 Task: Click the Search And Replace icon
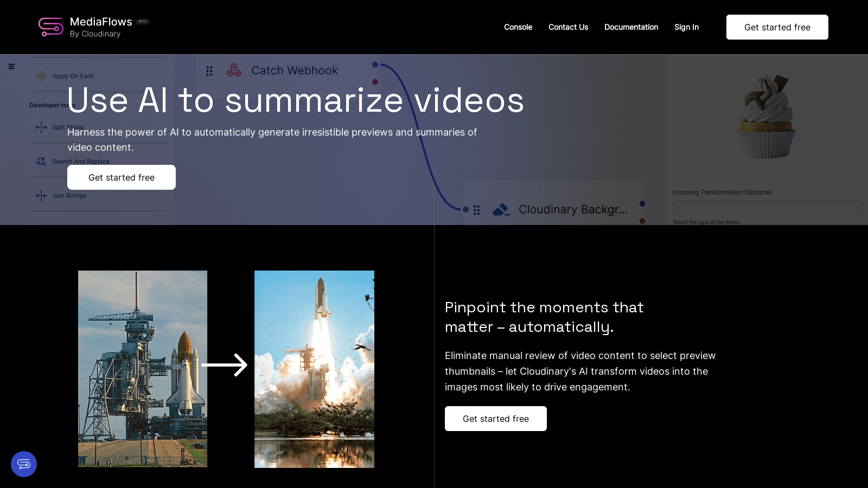pos(41,162)
